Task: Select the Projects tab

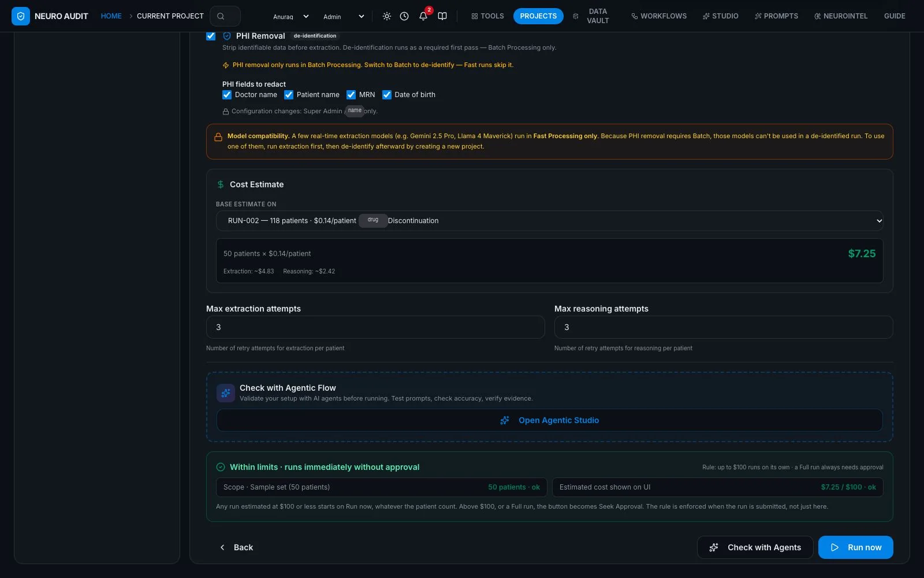Action: point(538,16)
